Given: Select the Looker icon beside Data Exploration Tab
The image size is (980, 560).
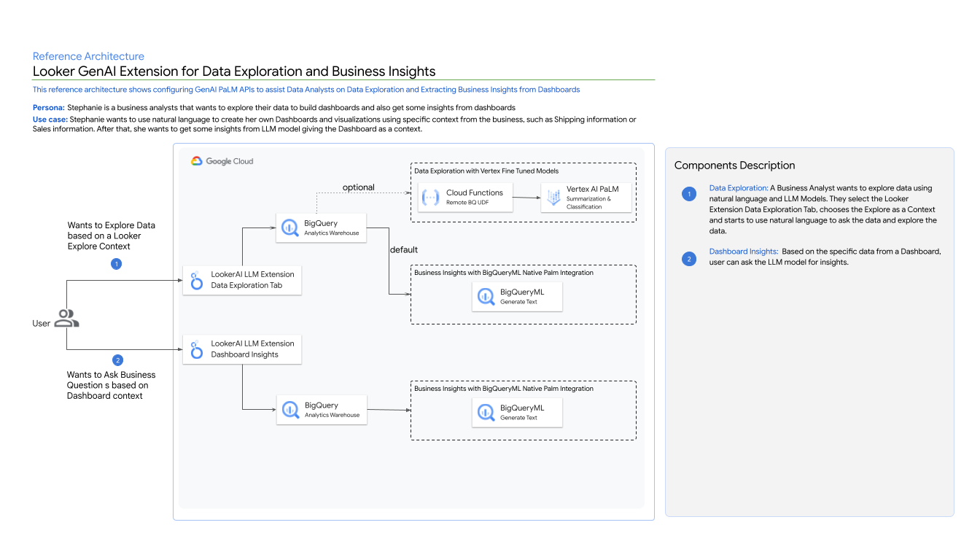Looking at the screenshot, I should coord(196,280).
